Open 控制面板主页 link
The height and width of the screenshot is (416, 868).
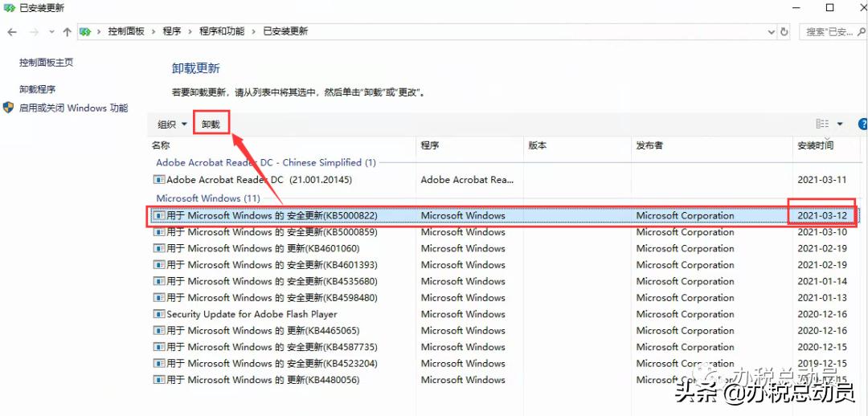click(x=46, y=63)
